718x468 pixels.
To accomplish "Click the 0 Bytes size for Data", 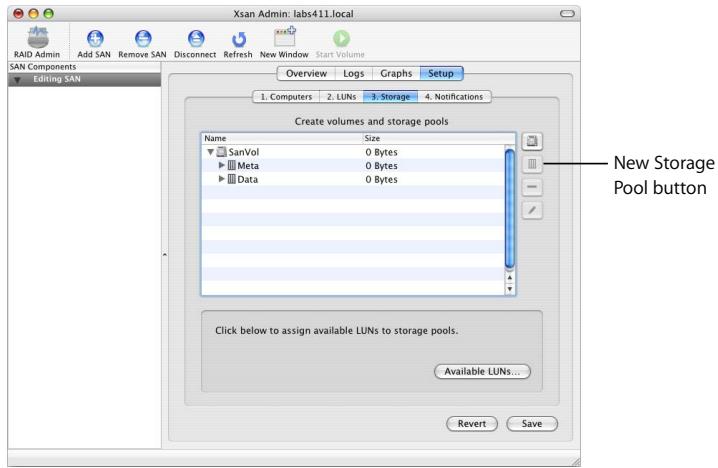I will click(x=381, y=180).
